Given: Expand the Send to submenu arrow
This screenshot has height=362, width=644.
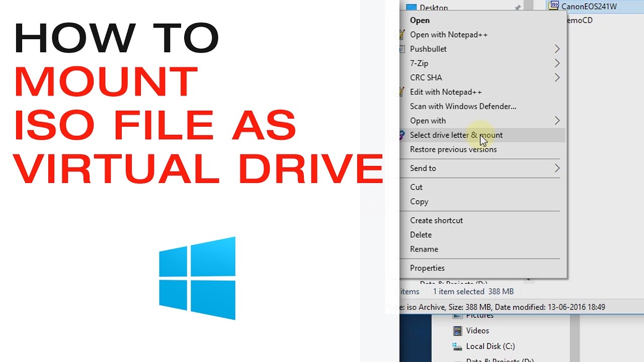Looking at the screenshot, I should pos(557,168).
